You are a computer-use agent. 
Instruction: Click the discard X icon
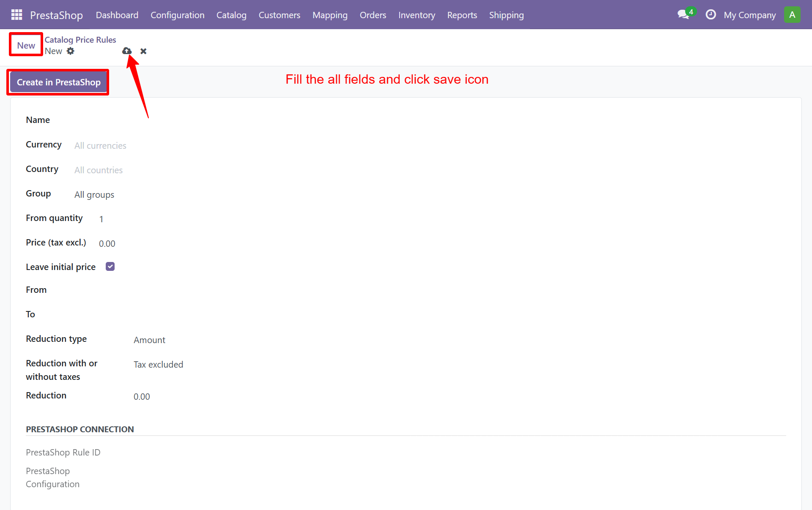(x=143, y=51)
